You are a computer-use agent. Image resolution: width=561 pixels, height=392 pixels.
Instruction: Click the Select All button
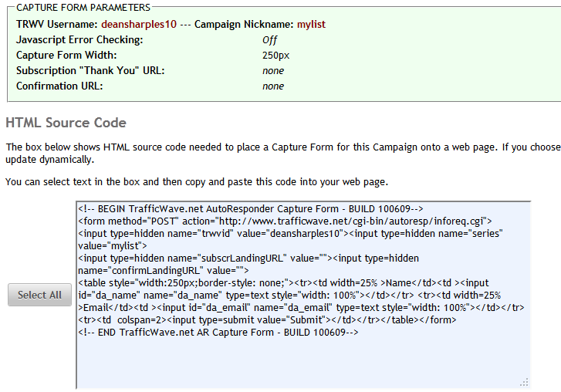(x=39, y=295)
